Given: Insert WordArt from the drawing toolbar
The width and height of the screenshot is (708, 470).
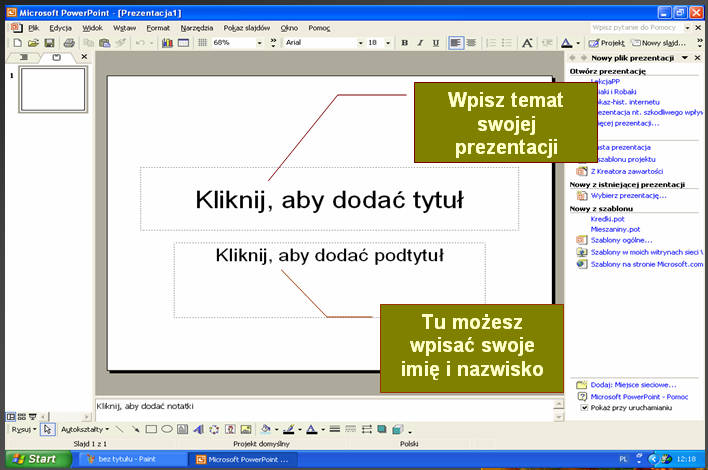Looking at the screenshot, I should (199, 429).
